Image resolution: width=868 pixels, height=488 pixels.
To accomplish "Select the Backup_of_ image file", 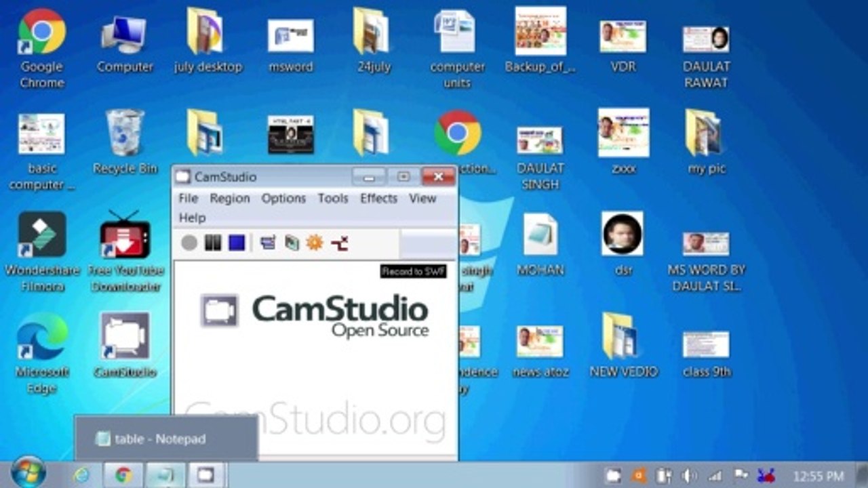I will (540, 41).
